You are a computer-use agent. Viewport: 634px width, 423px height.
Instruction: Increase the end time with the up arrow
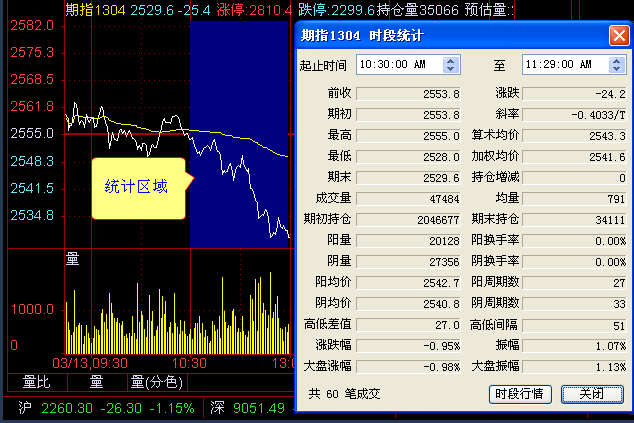[615, 60]
